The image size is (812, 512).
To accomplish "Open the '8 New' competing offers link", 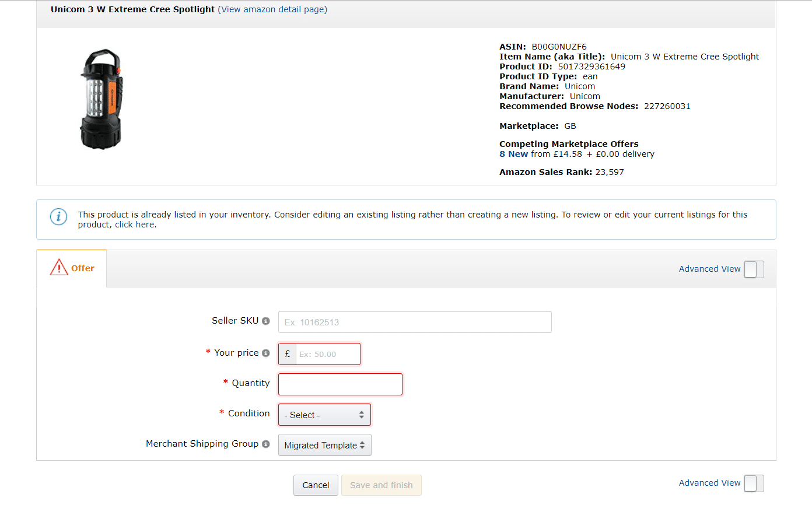I will 513,154.
